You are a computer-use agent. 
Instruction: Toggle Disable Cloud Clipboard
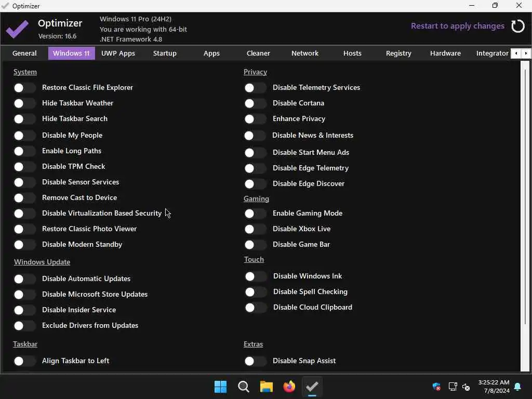pos(256,308)
